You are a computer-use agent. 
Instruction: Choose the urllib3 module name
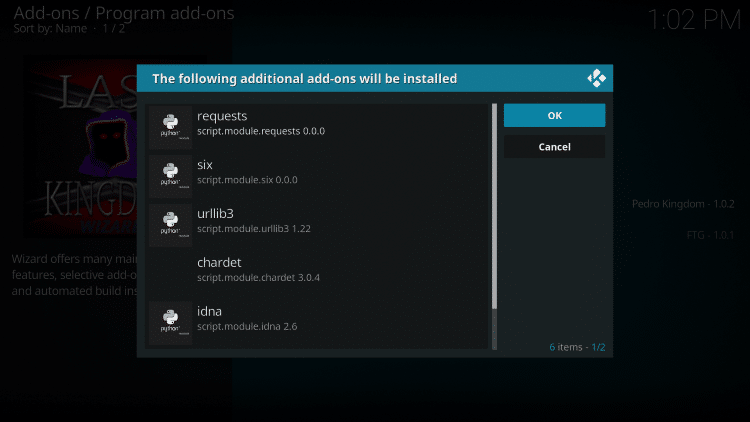218,213
